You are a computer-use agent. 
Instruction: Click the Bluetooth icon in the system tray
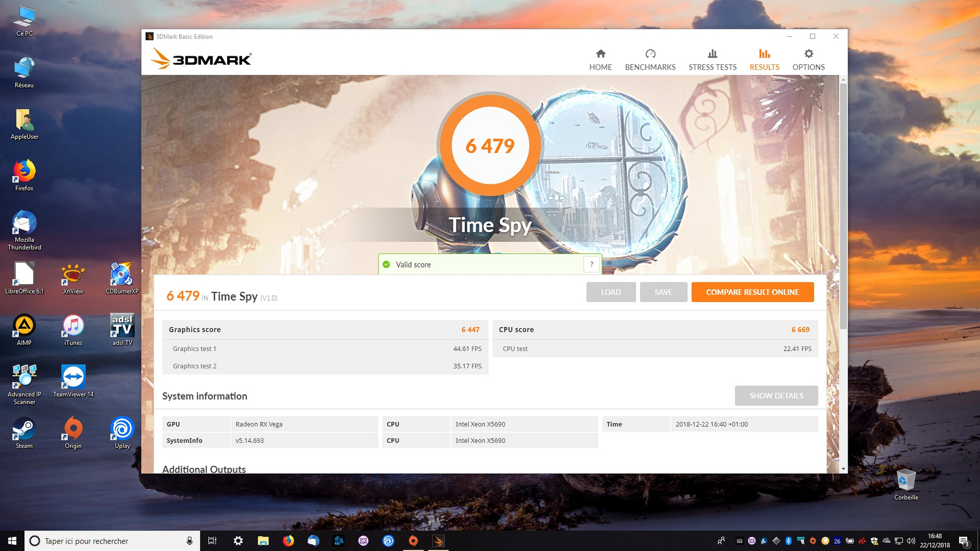788,541
